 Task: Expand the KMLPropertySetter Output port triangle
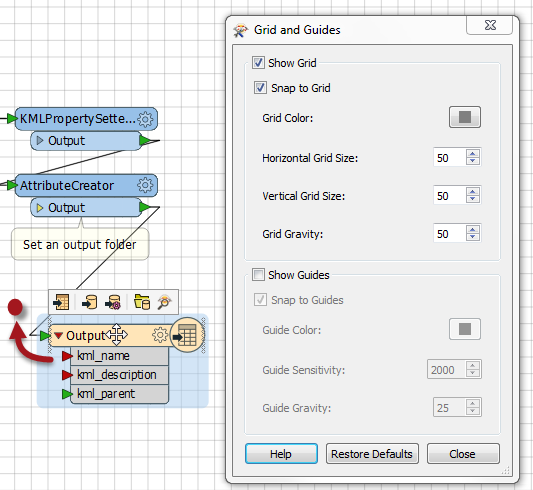40,140
